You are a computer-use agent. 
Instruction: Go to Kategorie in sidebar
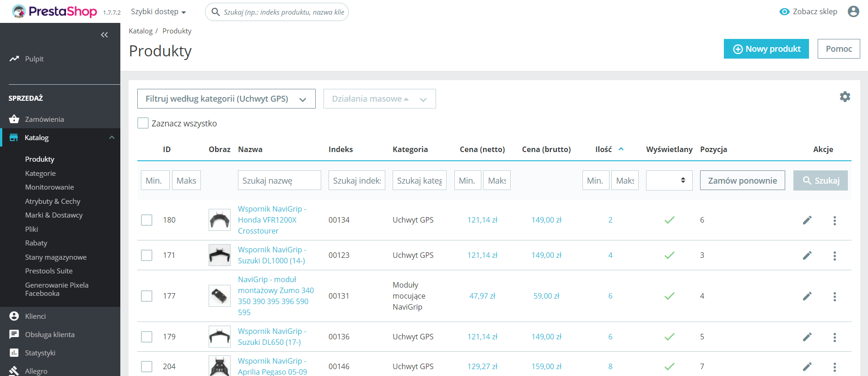coord(40,173)
